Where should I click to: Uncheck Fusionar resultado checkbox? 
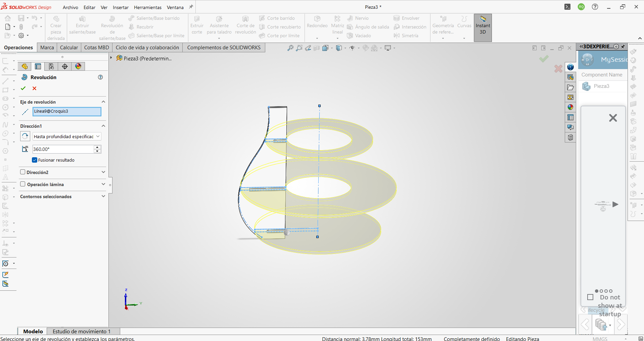[x=35, y=160]
